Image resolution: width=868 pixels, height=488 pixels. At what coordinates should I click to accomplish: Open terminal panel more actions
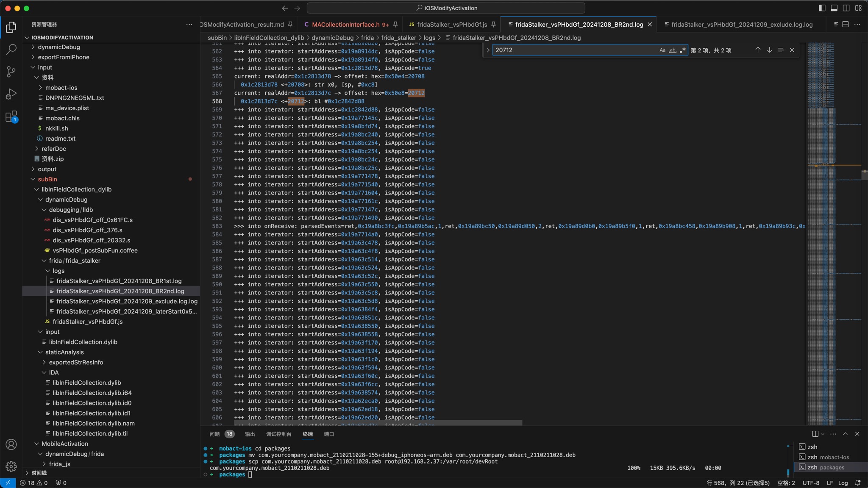pyautogui.click(x=833, y=434)
